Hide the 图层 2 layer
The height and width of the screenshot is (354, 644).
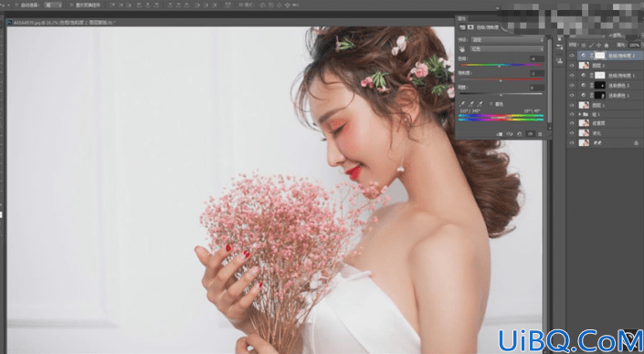point(572,65)
